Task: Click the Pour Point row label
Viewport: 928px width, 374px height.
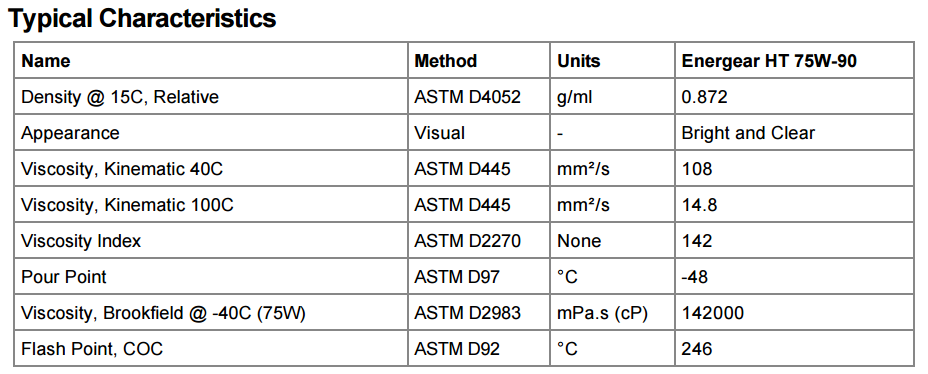Action: (64, 277)
